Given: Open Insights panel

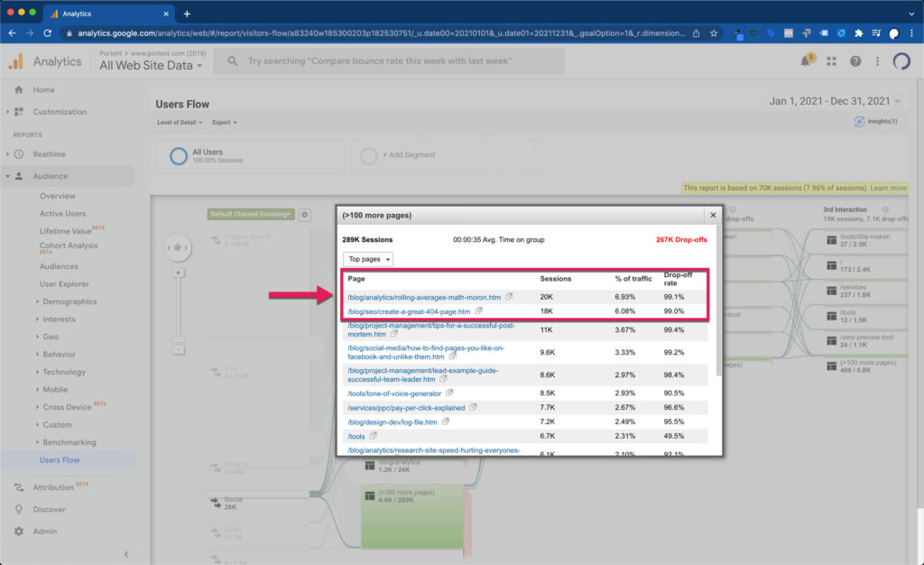Looking at the screenshot, I should pos(875,121).
